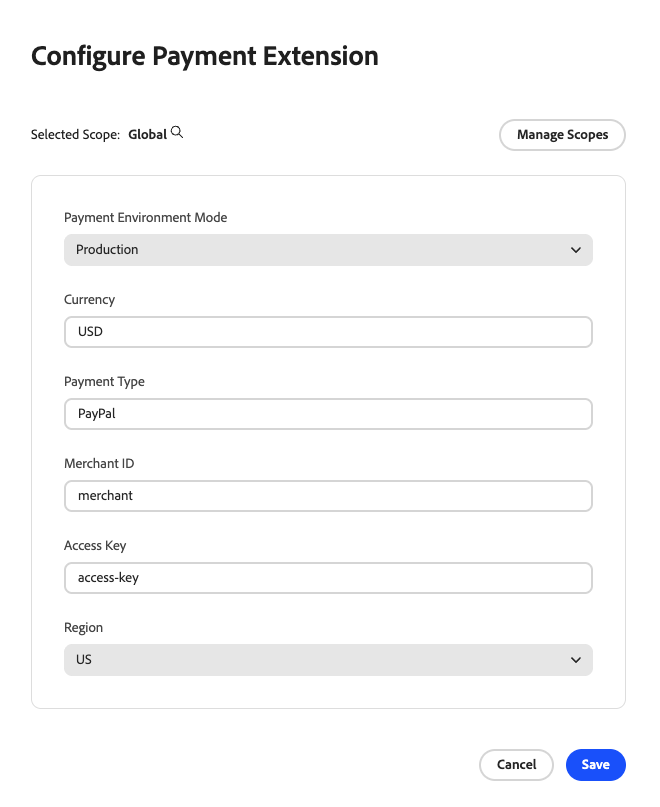
Task: Click the Payment Type label
Action: [104, 382]
